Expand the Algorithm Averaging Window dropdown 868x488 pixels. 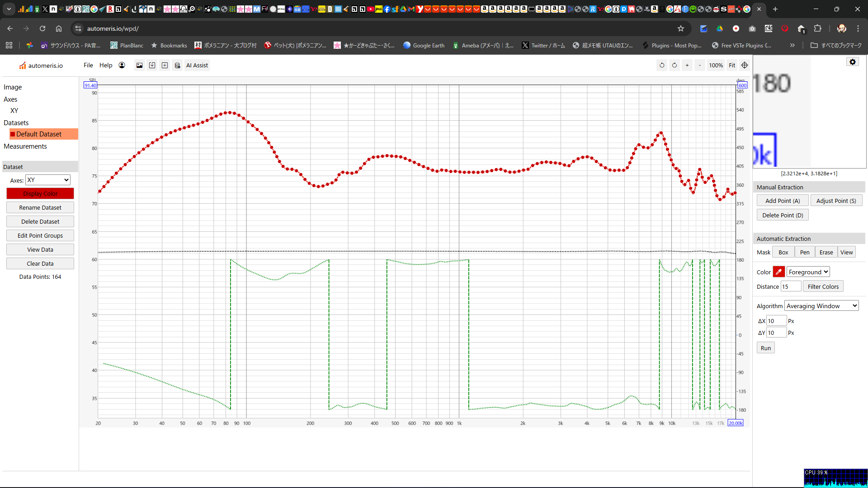pos(821,306)
